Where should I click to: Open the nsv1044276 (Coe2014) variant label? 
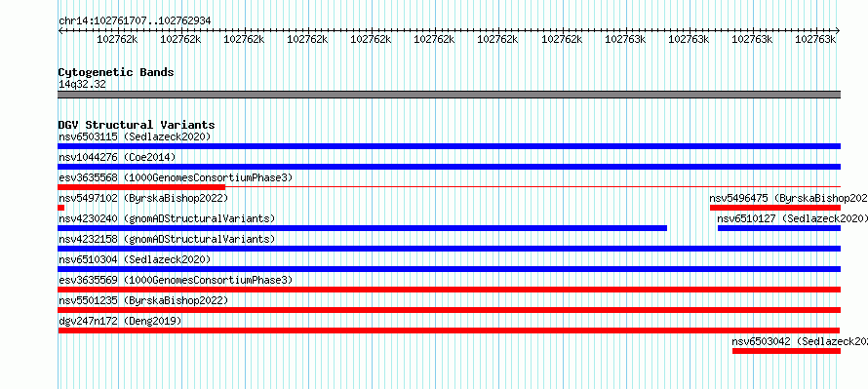(117, 157)
